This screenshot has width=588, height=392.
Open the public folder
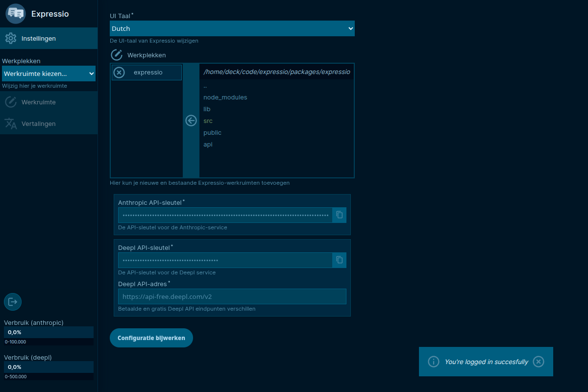pyautogui.click(x=213, y=133)
